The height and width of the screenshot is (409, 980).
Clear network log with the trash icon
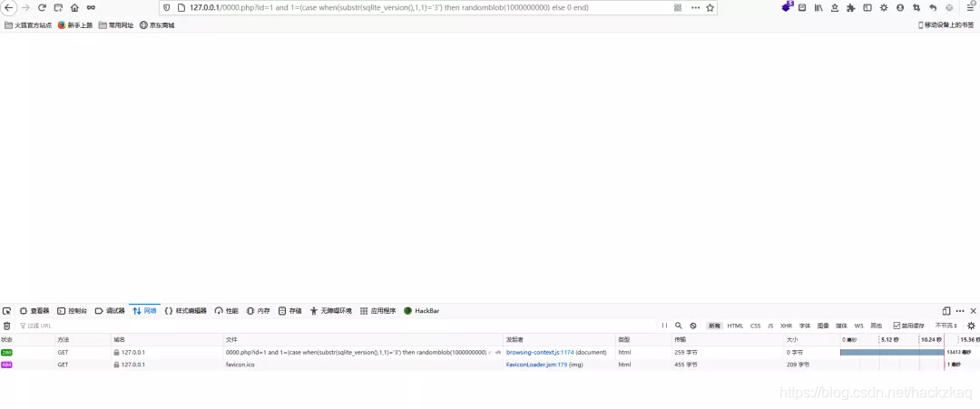[x=7, y=326]
